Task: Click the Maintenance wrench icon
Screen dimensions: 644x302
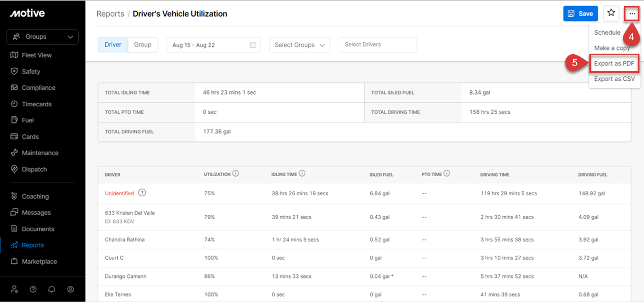Action: tap(14, 153)
